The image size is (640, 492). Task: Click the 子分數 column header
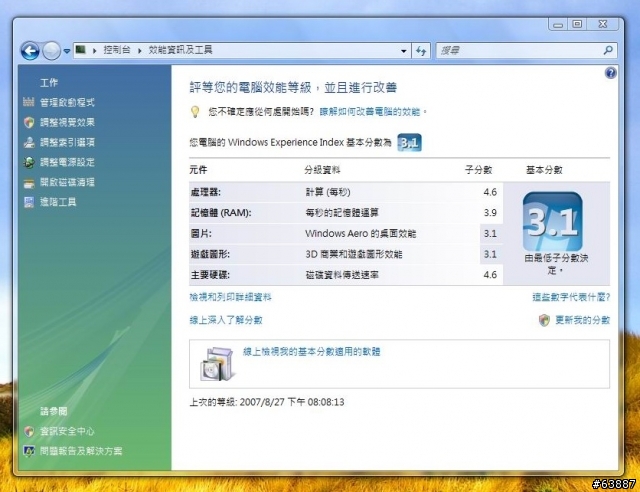478,170
